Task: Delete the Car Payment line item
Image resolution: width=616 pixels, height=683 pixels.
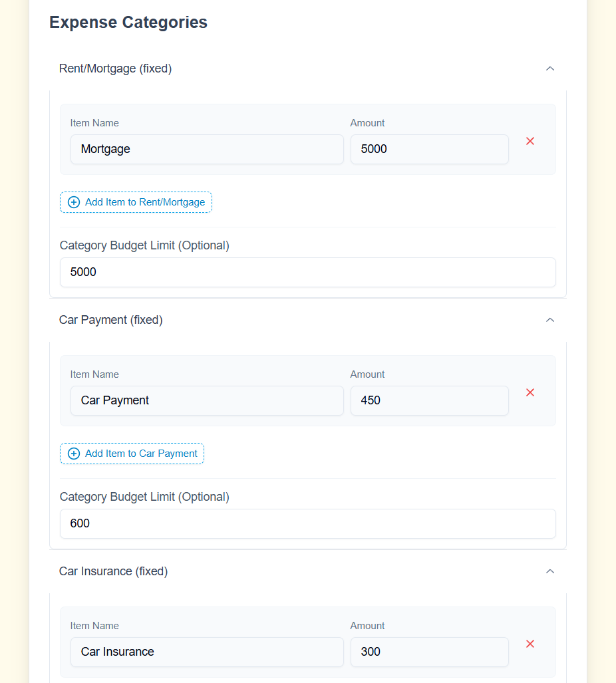Action: tap(530, 392)
